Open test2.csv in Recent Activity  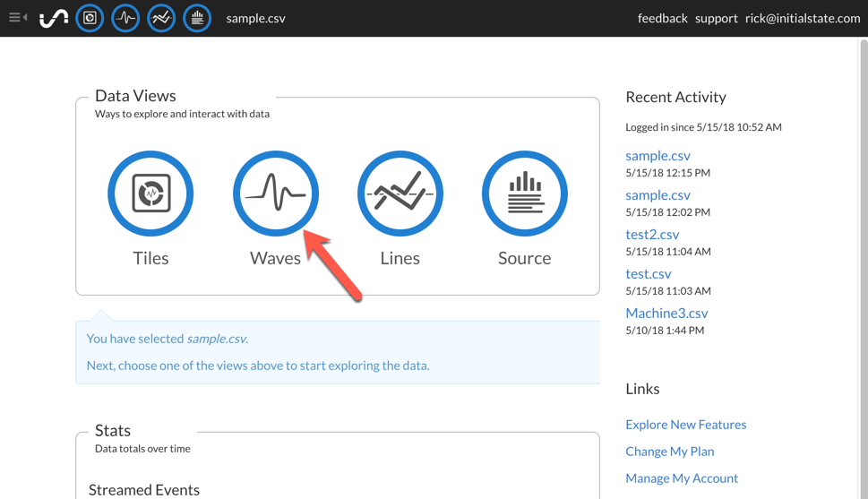coord(652,235)
